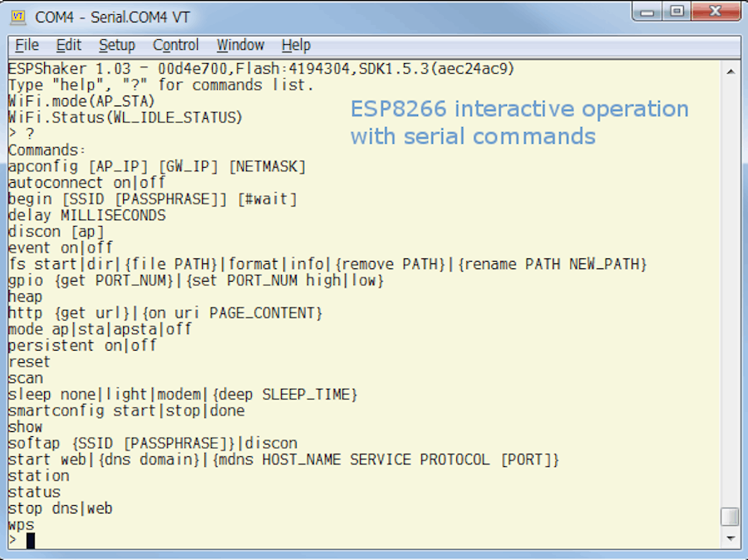Image resolution: width=748 pixels, height=560 pixels.
Task: Close the COM4 terminal window
Action: [715, 12]
